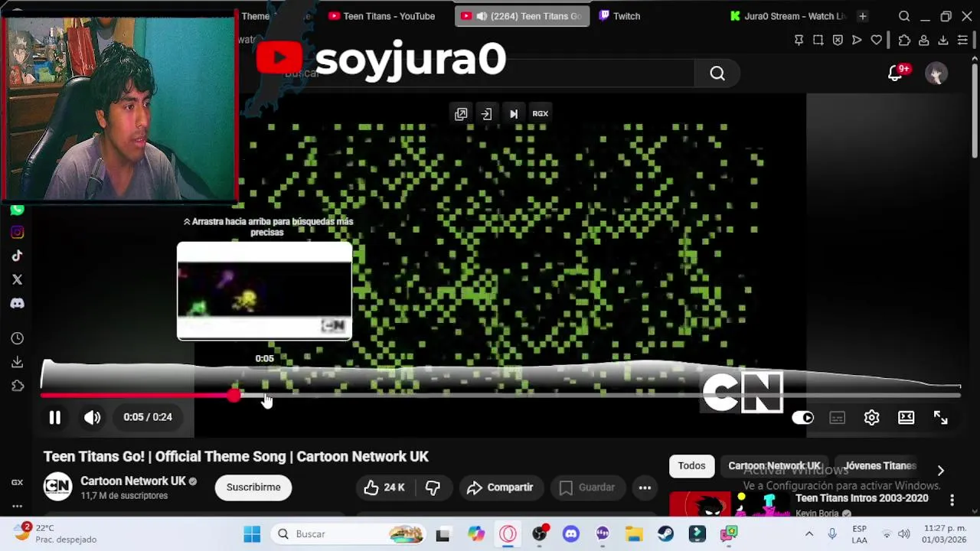Click the browser tab search magnifier

pyautogui.click(x=904, y=16)
